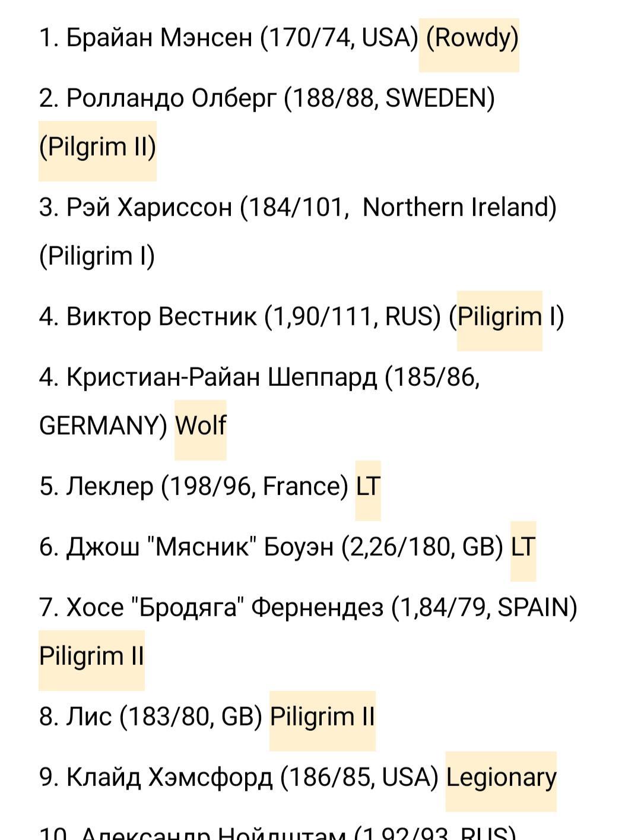Click the name Ролландо Олберг
641x840 pixels.
click(172, 98)
